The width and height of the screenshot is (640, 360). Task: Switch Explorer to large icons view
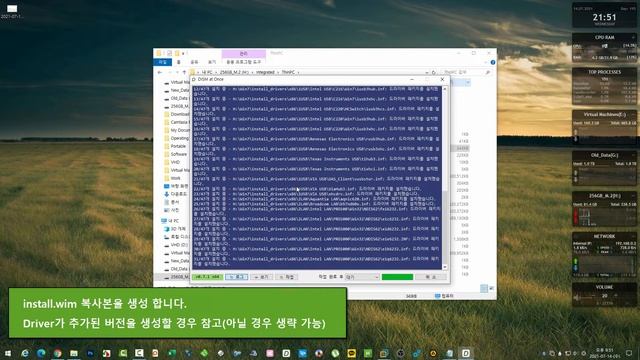tap(491, 288)
